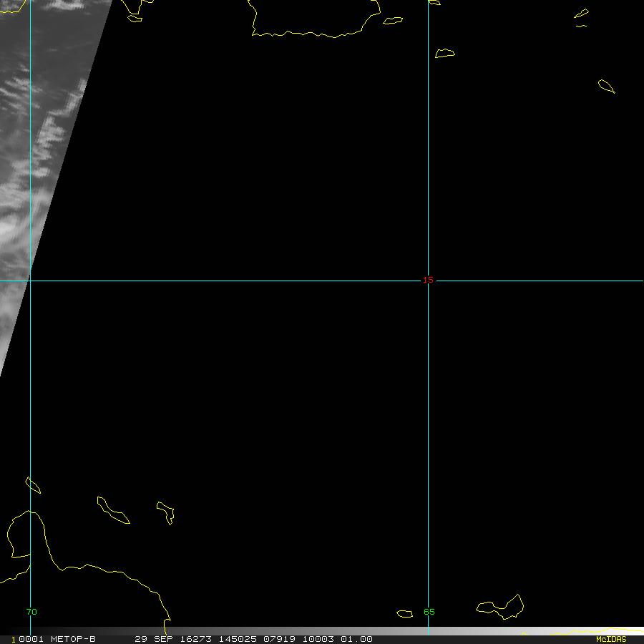The width and height of the screenshot is (644, 644).
Task: Click the small island just above bottom-left peninsula
Action: coord(33,485)
